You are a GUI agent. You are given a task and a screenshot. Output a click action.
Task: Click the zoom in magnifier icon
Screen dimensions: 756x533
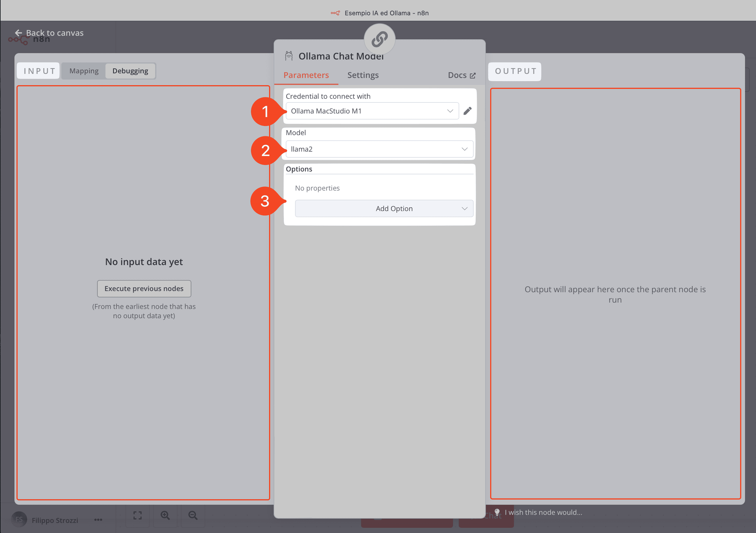click(165, 515)
